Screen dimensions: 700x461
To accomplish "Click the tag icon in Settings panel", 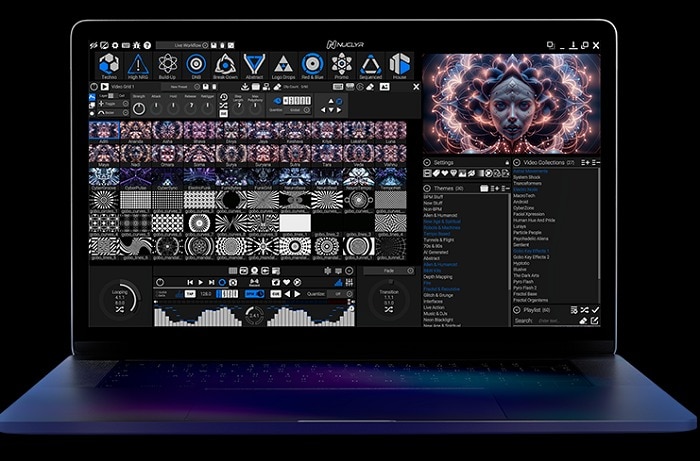I will click(x=436, y=173).
